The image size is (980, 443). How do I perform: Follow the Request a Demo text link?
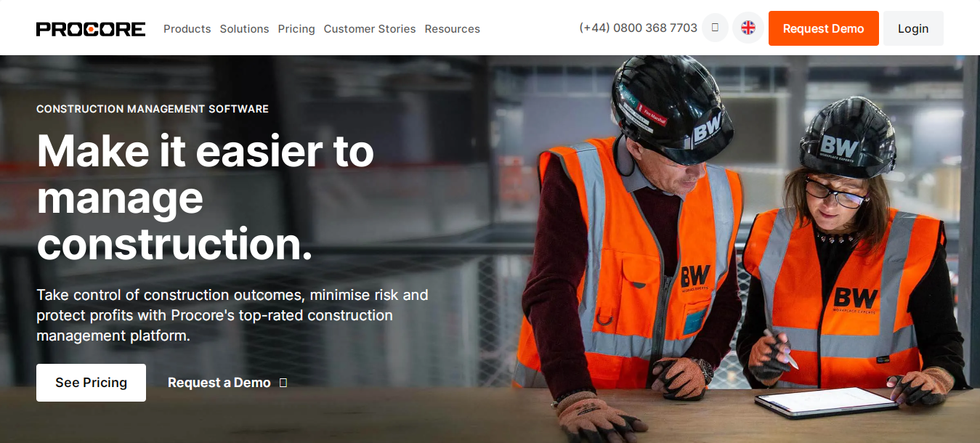pos(219,383)
